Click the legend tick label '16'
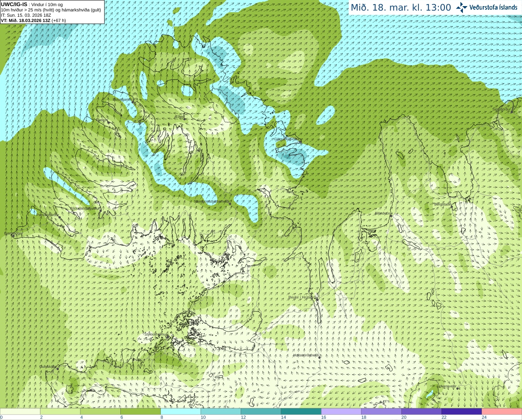Image resolution: width=522 pixels, height=420 pixels. 323,417
